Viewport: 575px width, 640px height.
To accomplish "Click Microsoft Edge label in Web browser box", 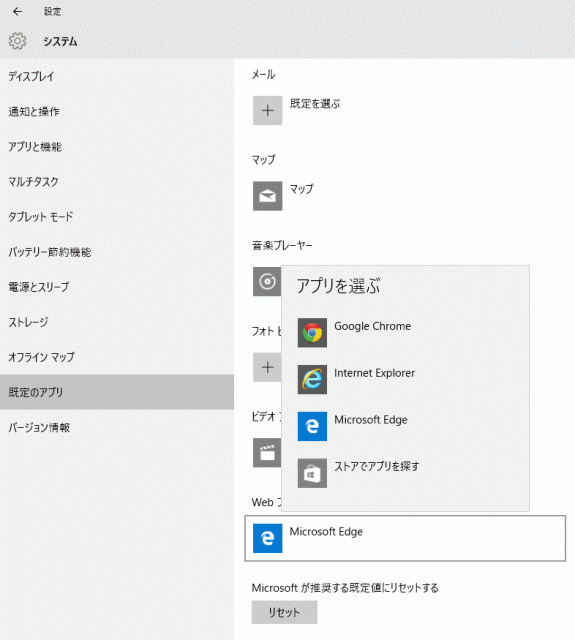I will [326, 531].
